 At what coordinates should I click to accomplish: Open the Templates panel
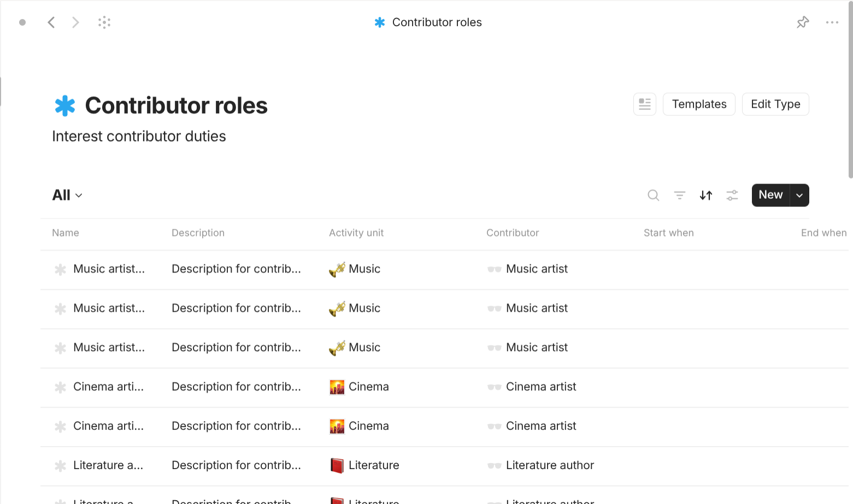(x=699, y=104)
